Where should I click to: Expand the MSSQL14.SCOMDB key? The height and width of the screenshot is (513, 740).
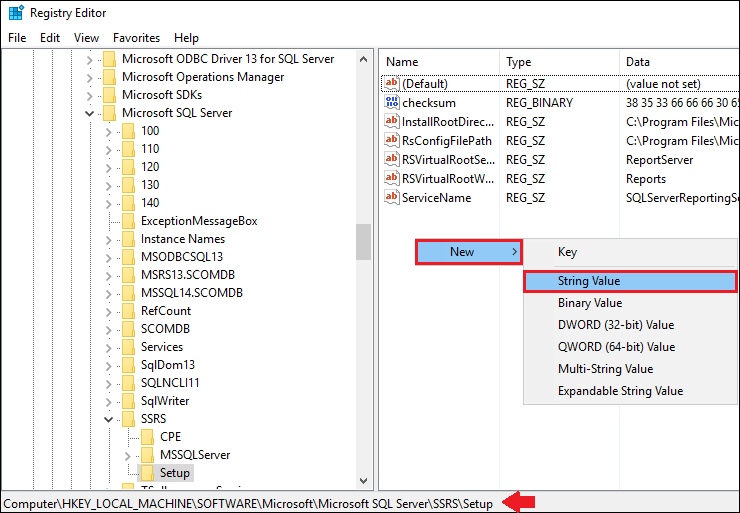tap(108, 294)
